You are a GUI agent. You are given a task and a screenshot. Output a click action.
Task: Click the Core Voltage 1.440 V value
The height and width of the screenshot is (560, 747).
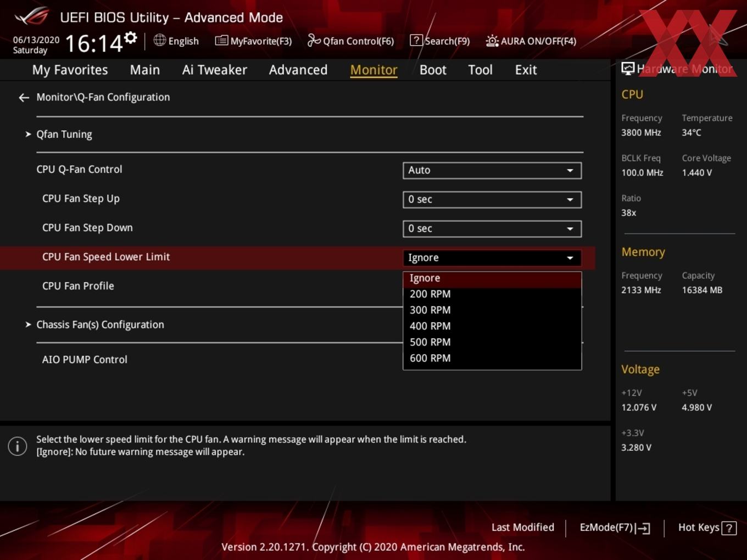click(697, 173)
